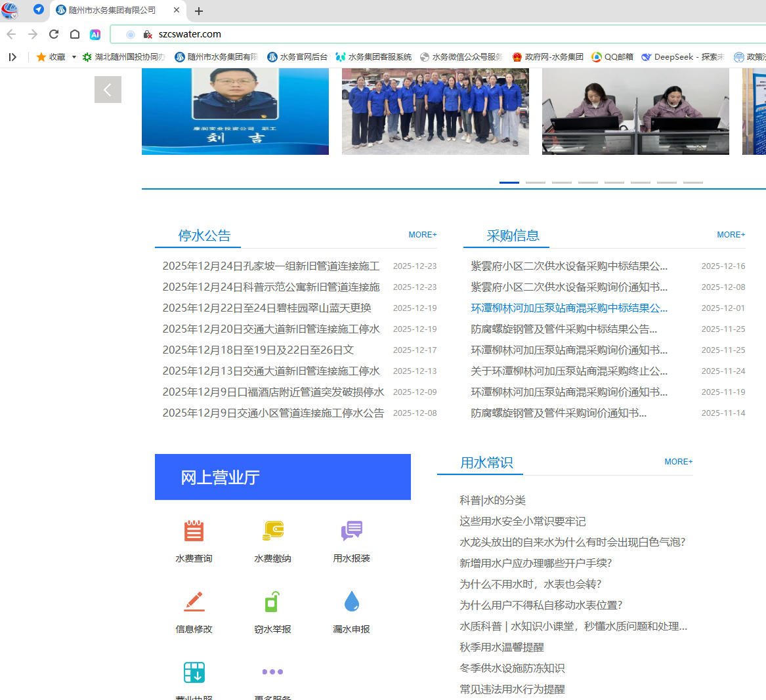Viewport: 766px width, 700px height.
Task: Expand 停水公告 list via MORE+
Action: [x=422, y=235]
